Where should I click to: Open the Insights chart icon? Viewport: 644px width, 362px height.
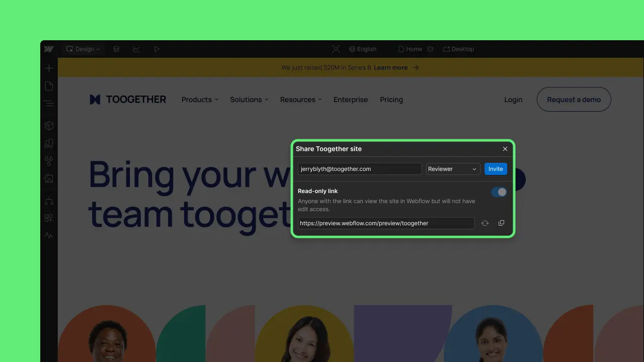coord(136,49)
